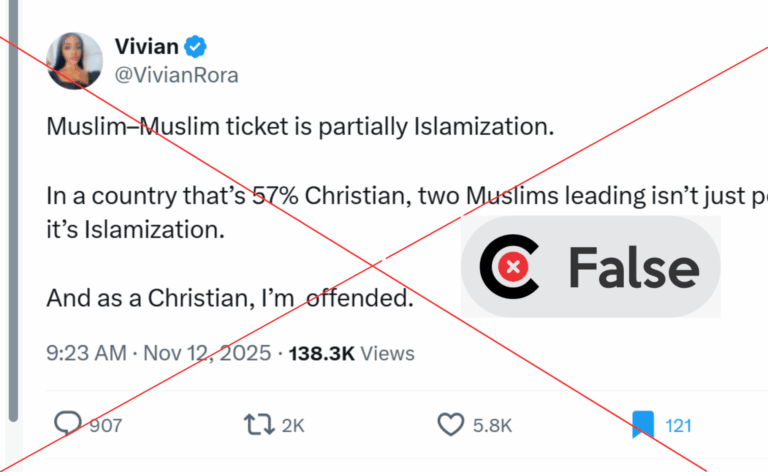
Task: Click the 9:23 AM timestamp
Action: 86,353
